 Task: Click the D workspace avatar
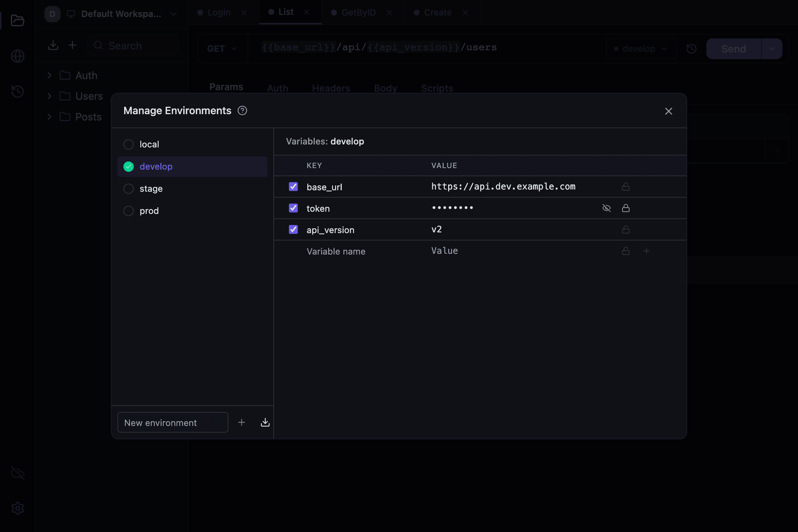[52, 14]
